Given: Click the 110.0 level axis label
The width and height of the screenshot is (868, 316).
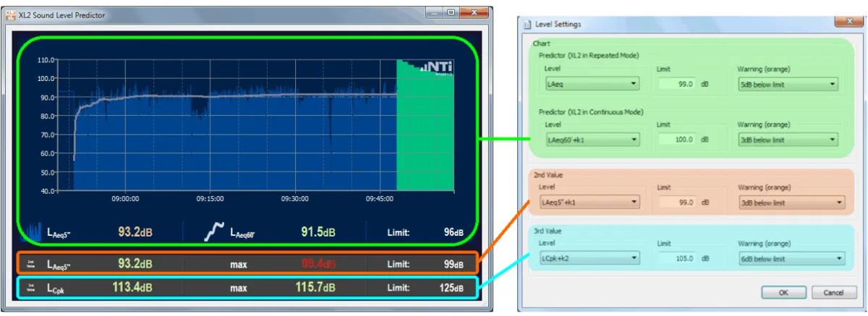Looking at the screenshot, I should coord(48,60).
